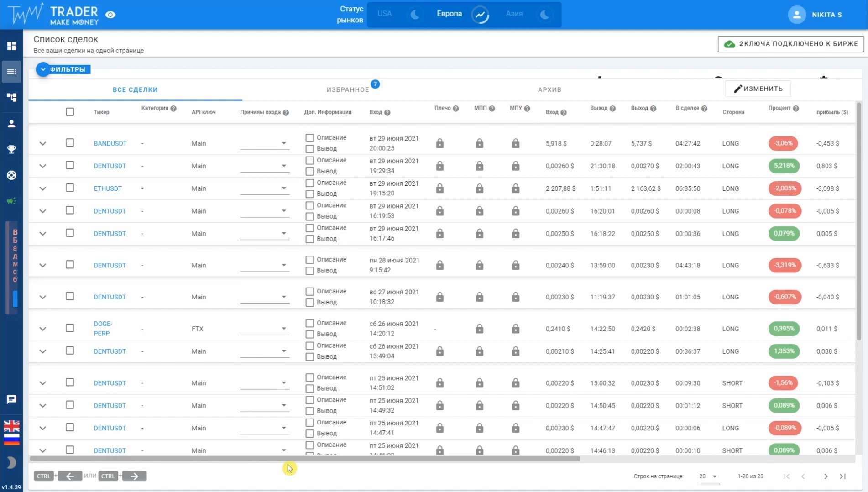Screen dimensions: 868x492
Task: Check Описание box in ETHUSDT row
Action: pos(309,183)
